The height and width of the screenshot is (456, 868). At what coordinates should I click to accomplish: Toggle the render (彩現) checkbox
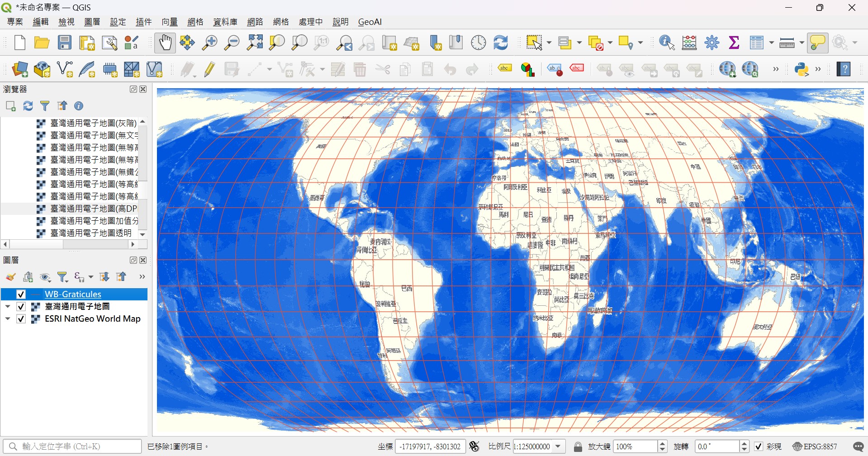(x=759, y=446)
